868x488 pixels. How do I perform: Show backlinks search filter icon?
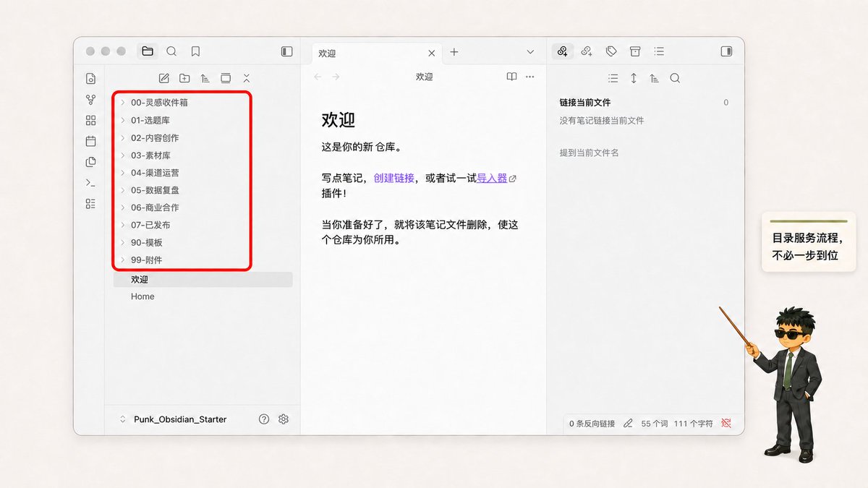click(x=675, y=78)
